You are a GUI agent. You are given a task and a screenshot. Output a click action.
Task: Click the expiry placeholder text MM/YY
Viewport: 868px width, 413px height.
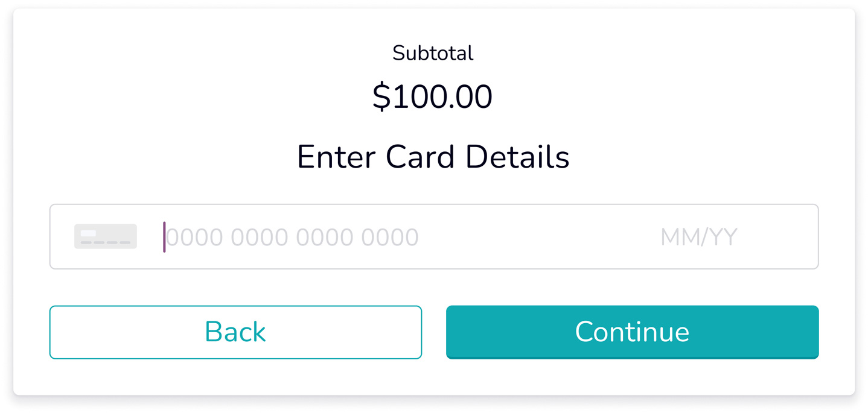point(698,237)
